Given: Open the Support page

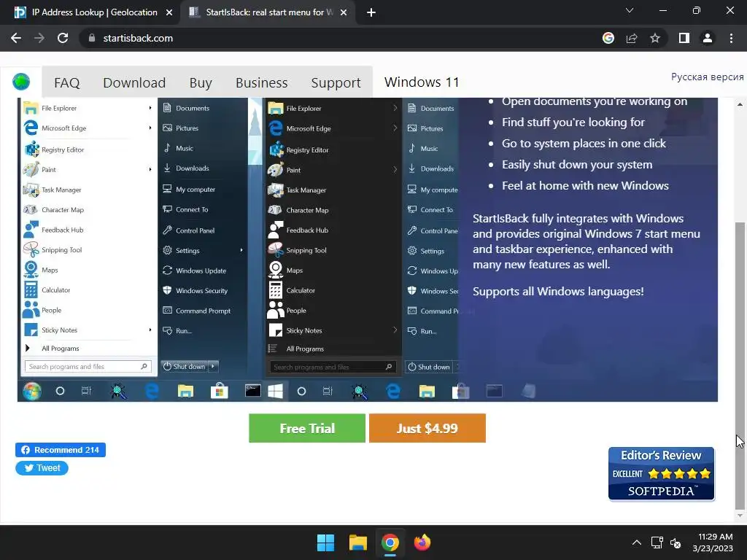Looking at the screenshot, I should pos(336,83).
